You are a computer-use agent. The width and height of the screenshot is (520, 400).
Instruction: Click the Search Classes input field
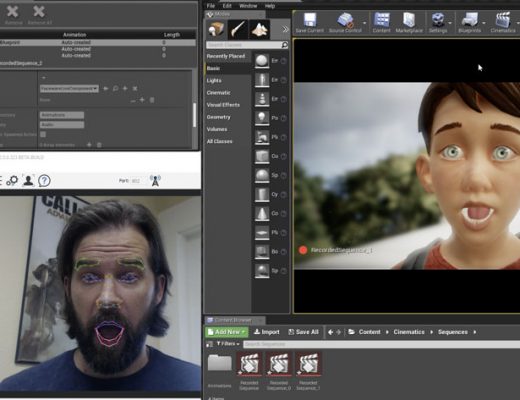point(244,45)
